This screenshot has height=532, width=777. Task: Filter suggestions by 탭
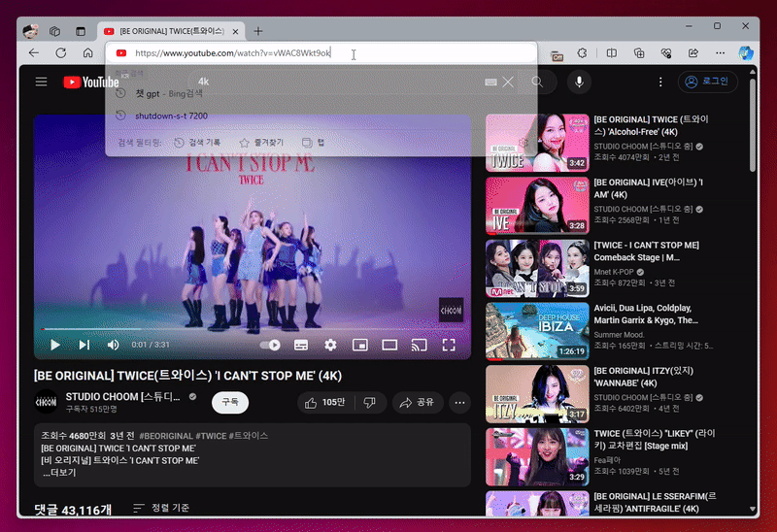[x=313, y=143]
